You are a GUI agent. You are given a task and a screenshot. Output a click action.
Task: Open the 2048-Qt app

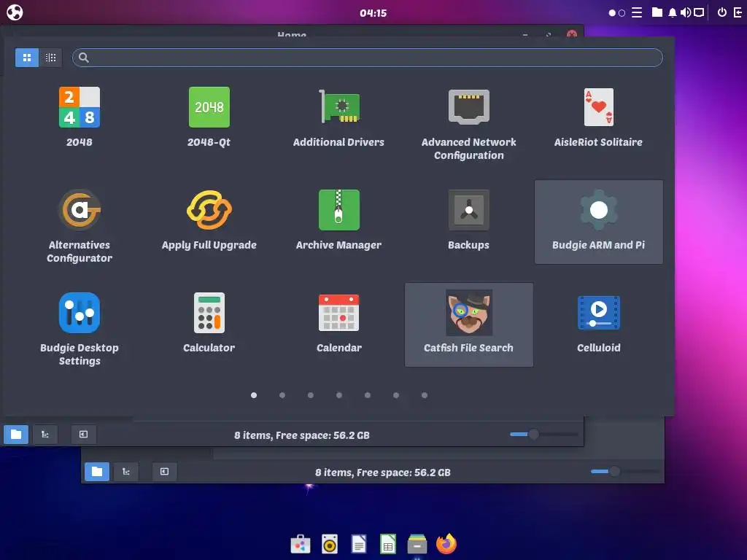pyautogui.click(x=209, y=117)
